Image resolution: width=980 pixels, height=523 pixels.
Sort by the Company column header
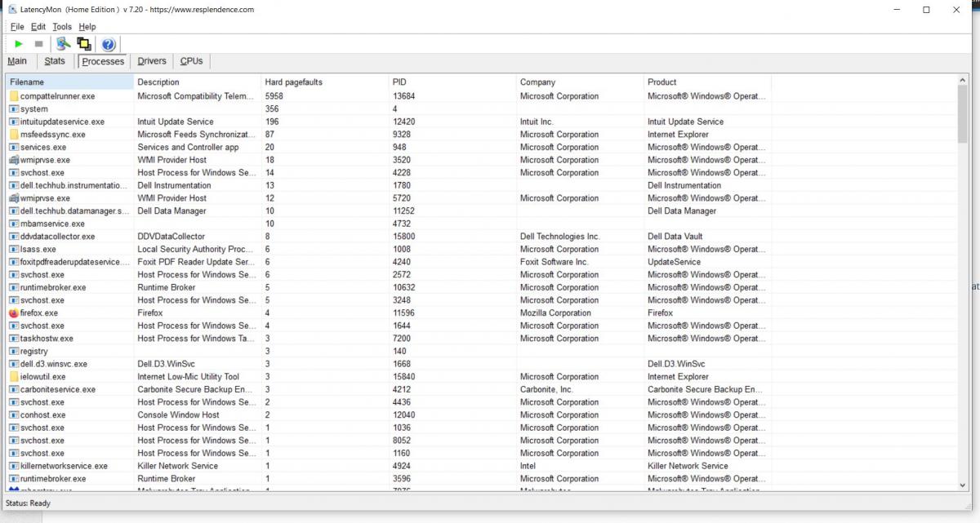tap(580, 82)
